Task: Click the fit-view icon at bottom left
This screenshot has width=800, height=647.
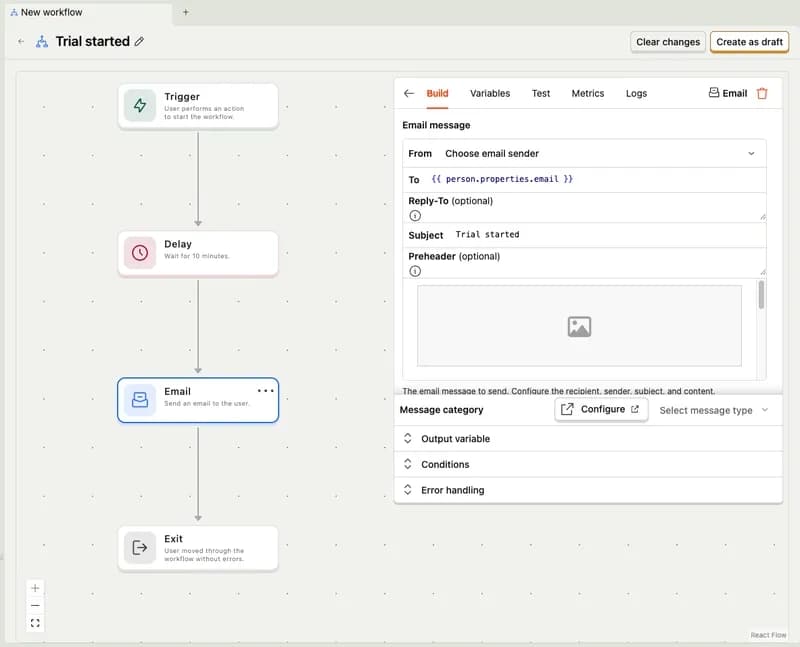Action: (x=34, y=623)
